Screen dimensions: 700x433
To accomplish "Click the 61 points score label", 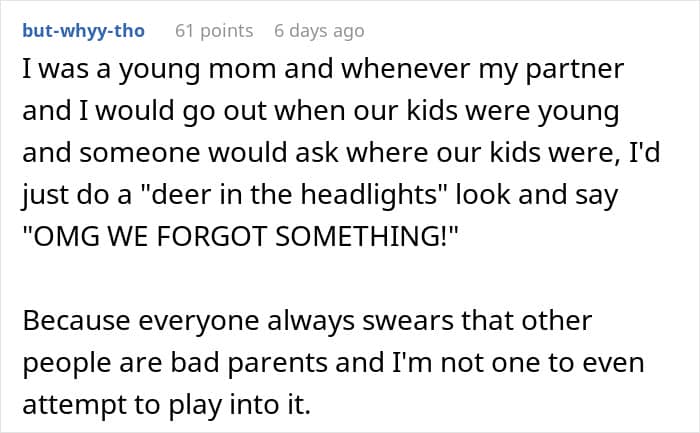I will [214, 31].
